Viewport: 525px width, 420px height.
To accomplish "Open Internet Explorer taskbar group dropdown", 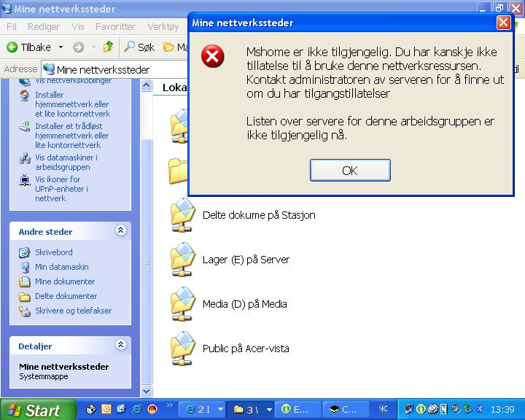I will click(x=220, y=409).
